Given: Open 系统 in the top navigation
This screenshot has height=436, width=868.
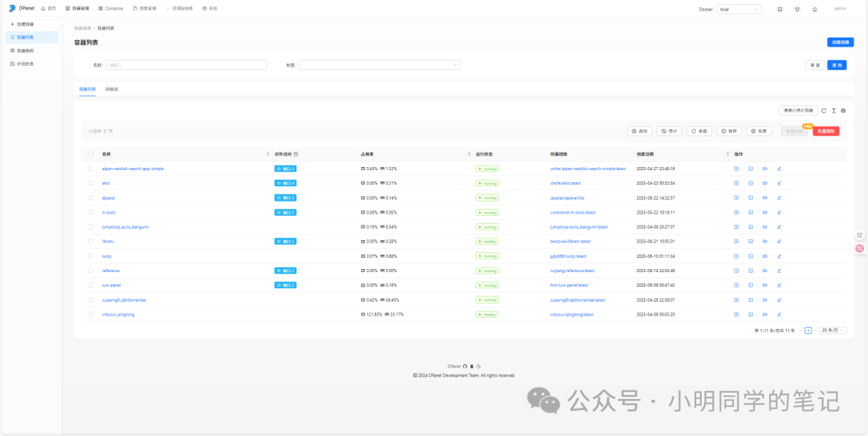Looking at the screenshot, I should pyautogui.click(x=210, y=9).
